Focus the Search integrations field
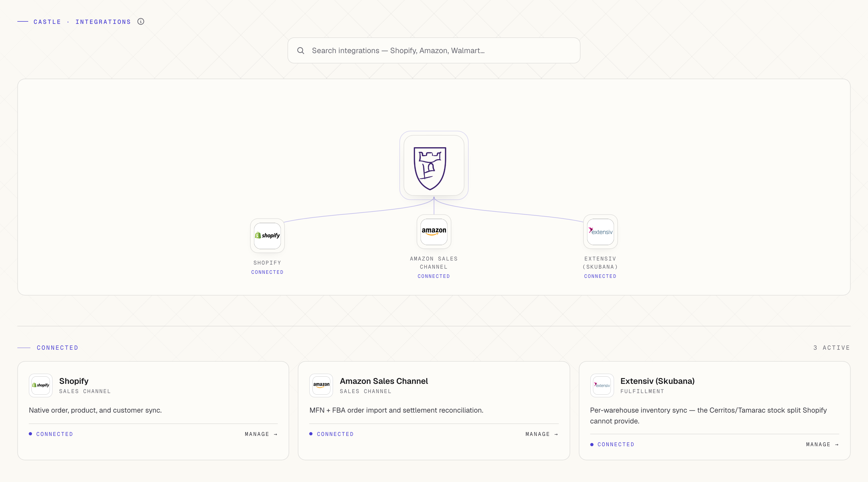Screen dimensions: 868x482 click(434, 50)
